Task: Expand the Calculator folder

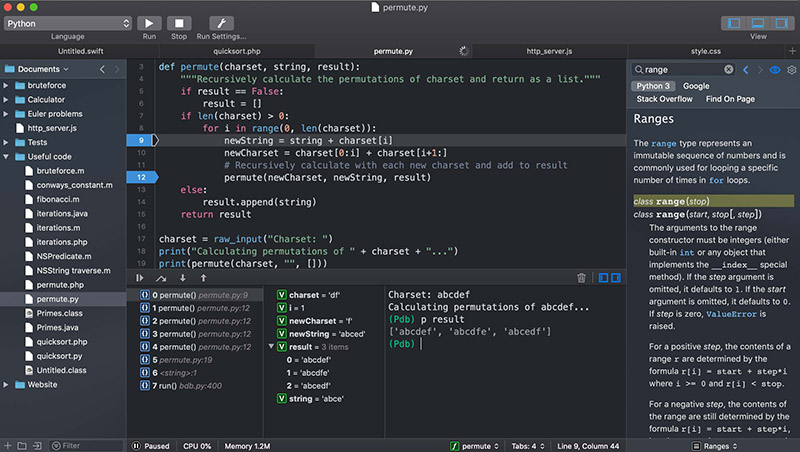Action: tap(6, 99)
